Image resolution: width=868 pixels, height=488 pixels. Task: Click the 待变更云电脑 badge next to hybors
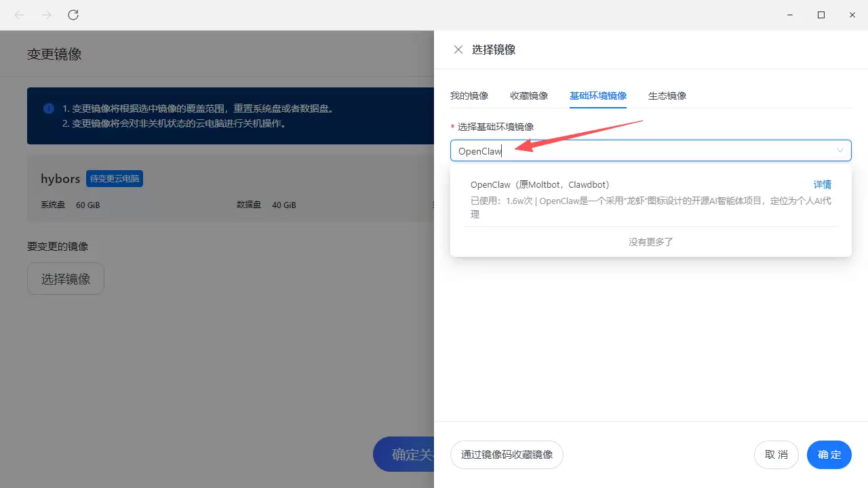[114, 178]
